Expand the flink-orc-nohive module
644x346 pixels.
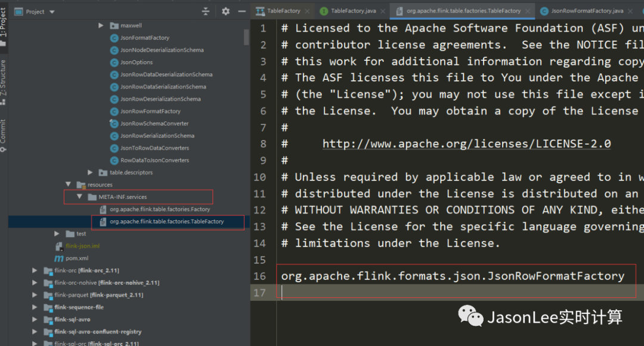pos(35,283)
